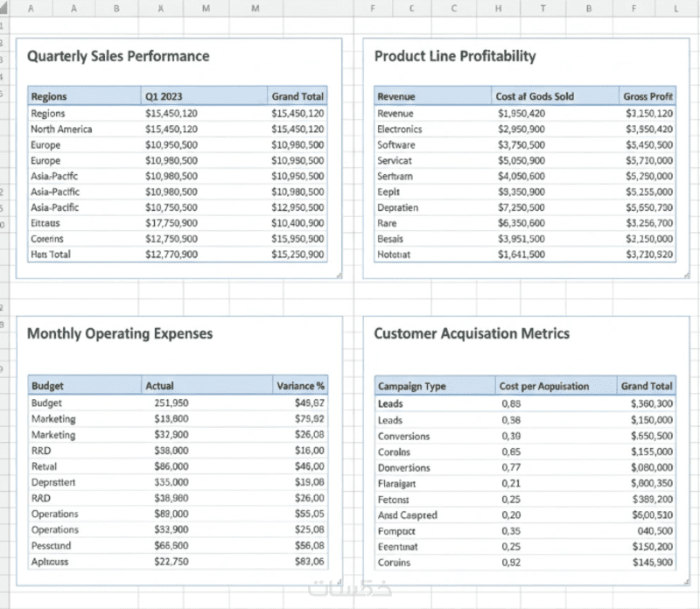Select the Q1 2023 table header

tap(164, 96)
